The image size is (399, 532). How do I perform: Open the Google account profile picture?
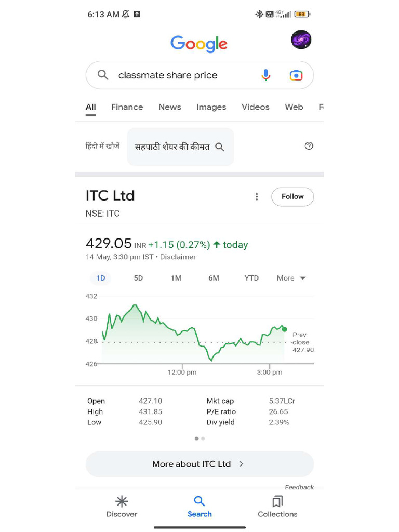[301, 40]
